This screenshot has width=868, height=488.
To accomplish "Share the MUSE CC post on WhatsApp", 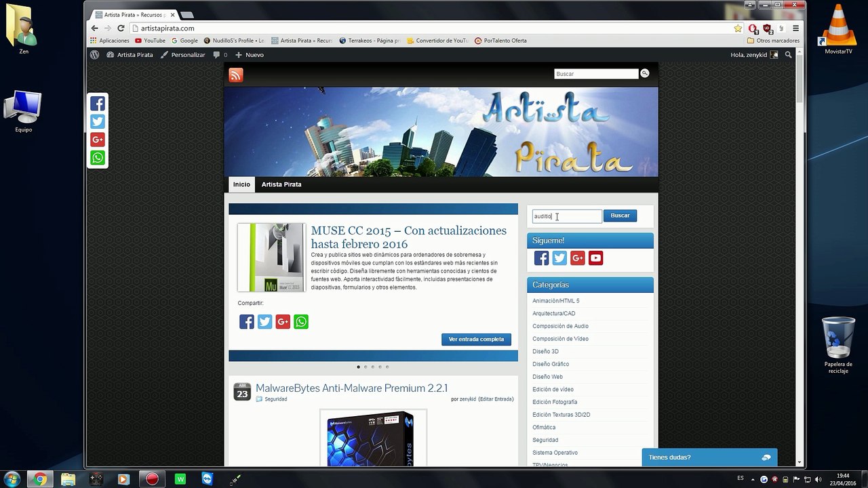I will (301, 322).
